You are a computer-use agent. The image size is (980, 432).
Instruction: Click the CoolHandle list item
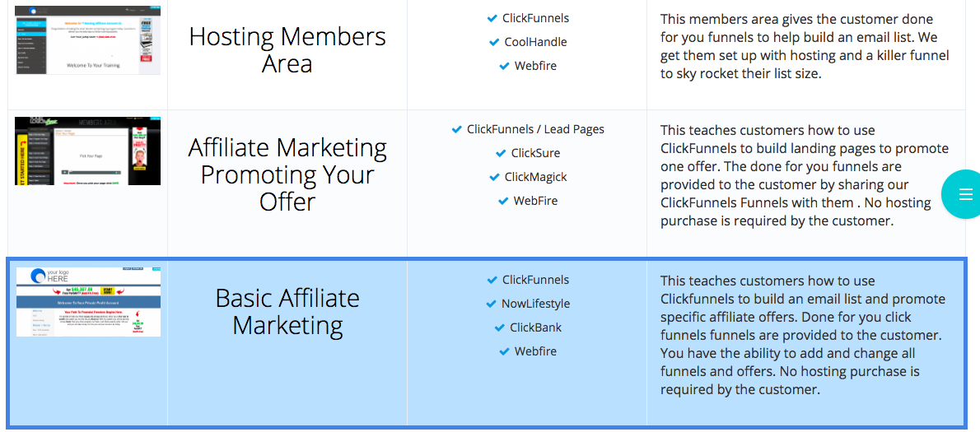tap(528, 43)
